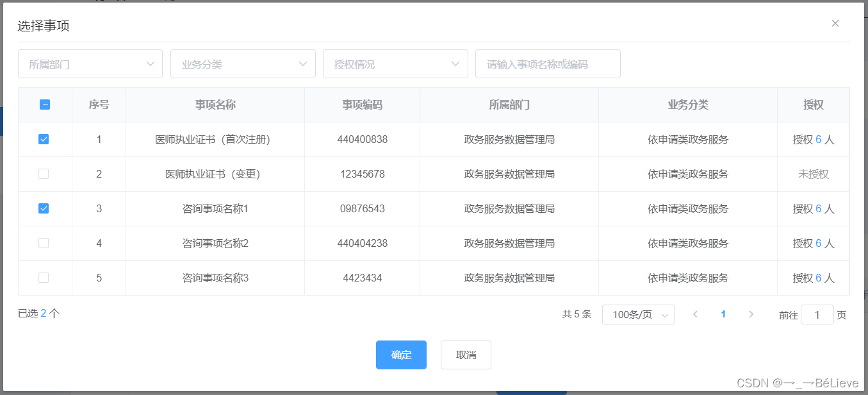The width and height of the screenshot is (868, 395).
Task: Click the 确定 confirm button
Action: point(401,355)
